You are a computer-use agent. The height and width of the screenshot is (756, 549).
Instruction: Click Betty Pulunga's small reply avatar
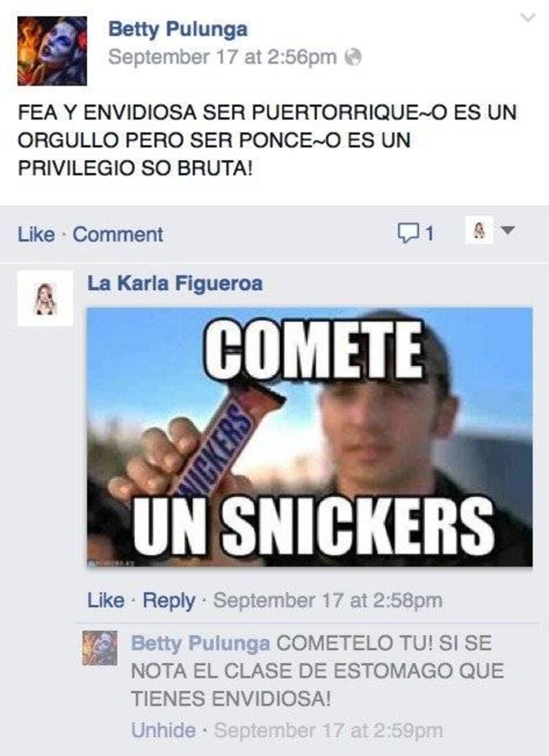click(100, 648)
